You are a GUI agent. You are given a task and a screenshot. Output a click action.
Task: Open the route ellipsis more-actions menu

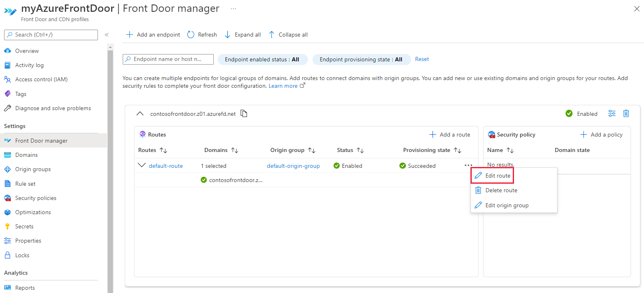pos(468,165)
